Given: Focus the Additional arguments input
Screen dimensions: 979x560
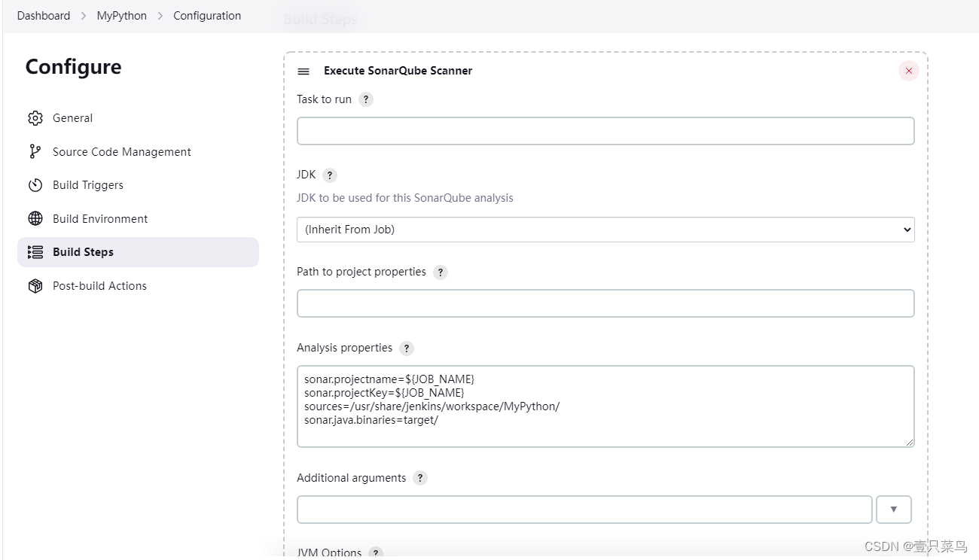Looking at the screenshot, I should click(584, 510).
